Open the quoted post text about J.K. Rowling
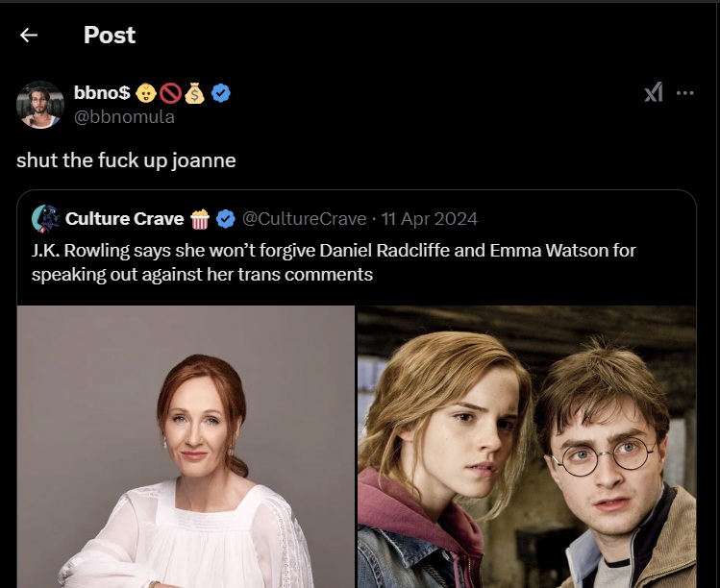The width and height of the screenshot is (720, 588). pyautogui.click(x=334, y=262)
